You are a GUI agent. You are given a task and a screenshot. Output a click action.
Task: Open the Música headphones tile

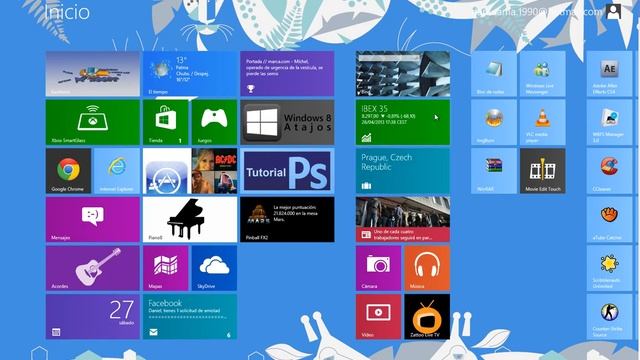(x=427, y=268)
